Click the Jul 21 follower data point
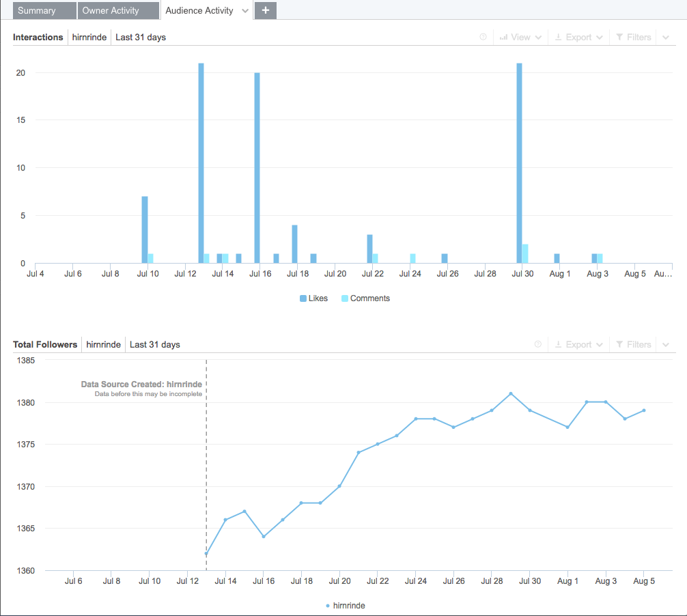687x616 pixels. point(359,453)
